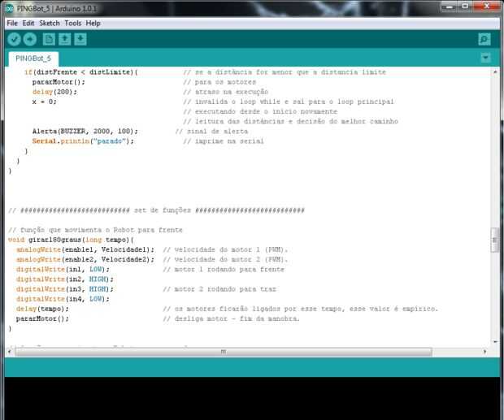Click 'digitalWrite(in3, HIGH);' line
The height and width of the screenshot is (420, 504).
point(64,289)
